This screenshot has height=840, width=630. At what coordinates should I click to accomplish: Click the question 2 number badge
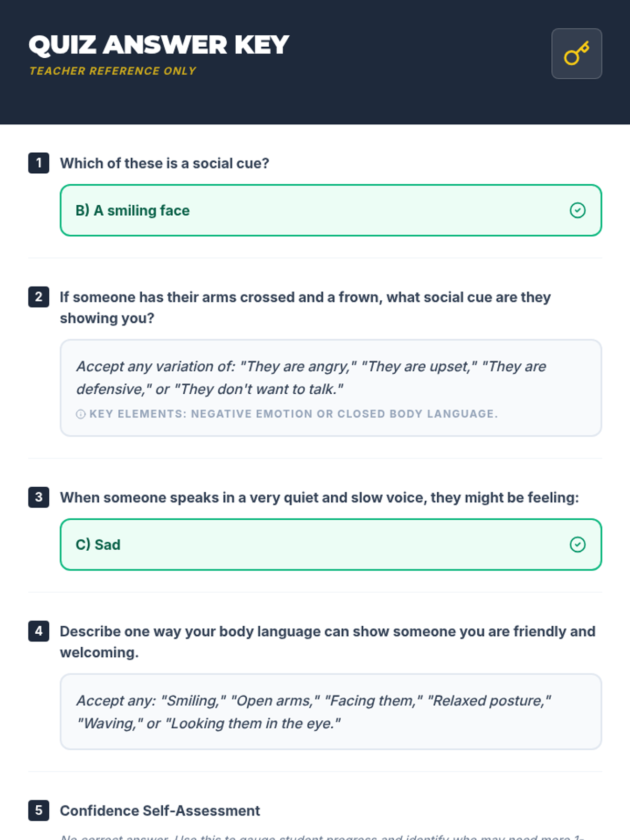coord(39,297)
